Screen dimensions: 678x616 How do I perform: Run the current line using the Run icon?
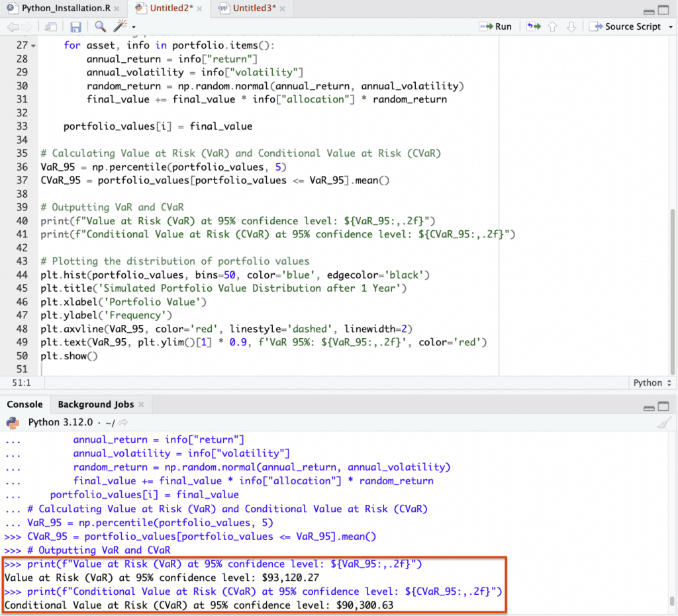coord(487,26)
